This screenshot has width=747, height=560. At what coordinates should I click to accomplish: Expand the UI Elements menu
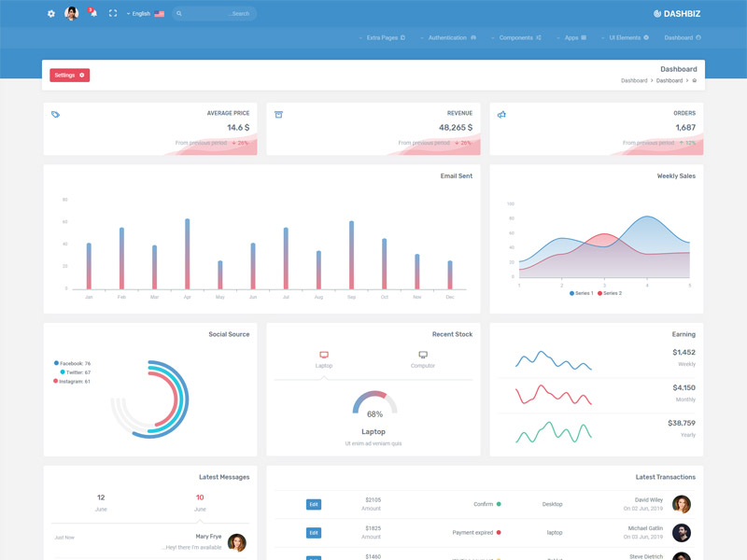click(628, 38)
